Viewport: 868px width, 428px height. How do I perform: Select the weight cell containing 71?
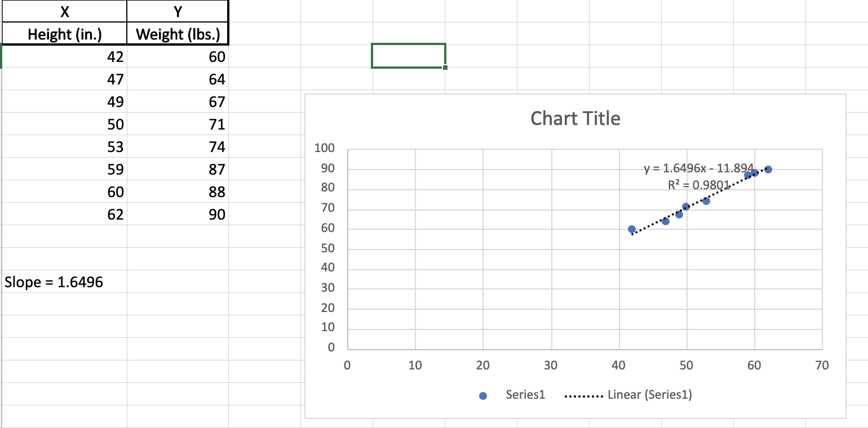(x=178, y=124)
